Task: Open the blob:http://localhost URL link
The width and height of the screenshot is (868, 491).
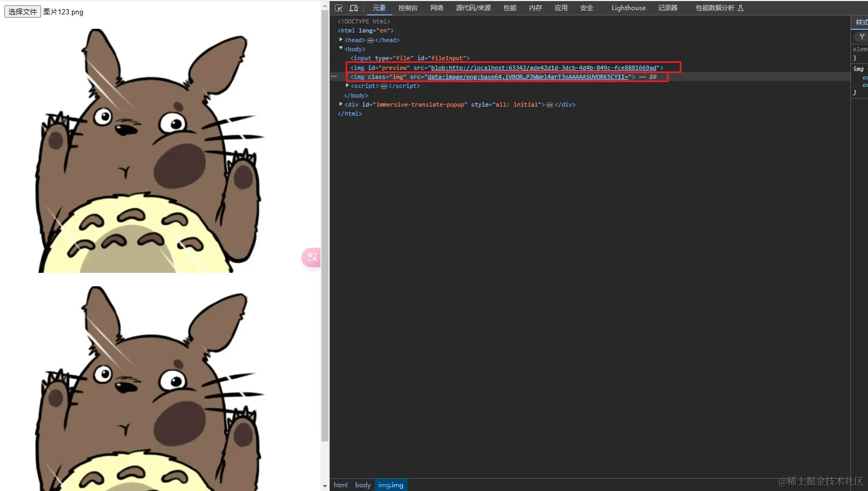Action: tap(544, 68)
